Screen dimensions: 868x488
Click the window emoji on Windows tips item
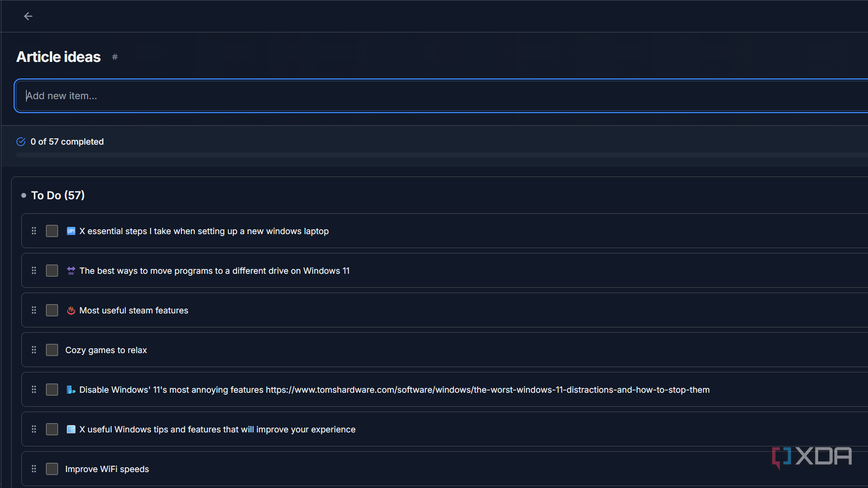pos(71,429)
